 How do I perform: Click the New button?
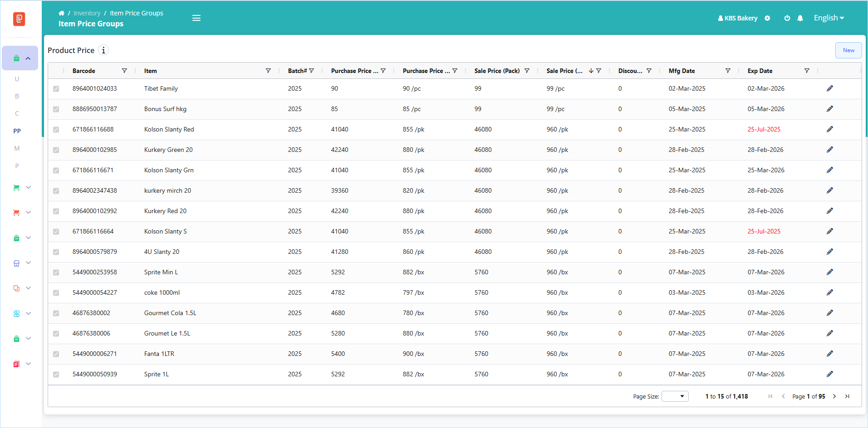848,50
